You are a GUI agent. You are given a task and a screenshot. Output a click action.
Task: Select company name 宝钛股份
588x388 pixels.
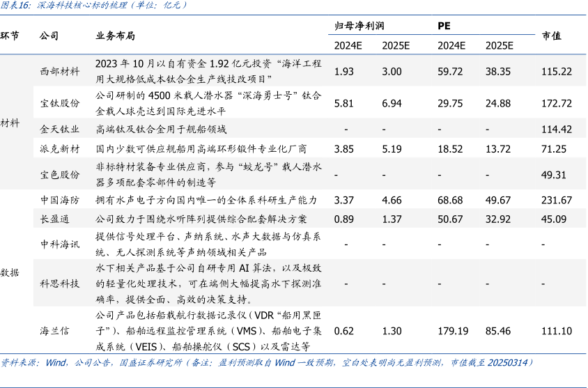click(x=60, y=103)
